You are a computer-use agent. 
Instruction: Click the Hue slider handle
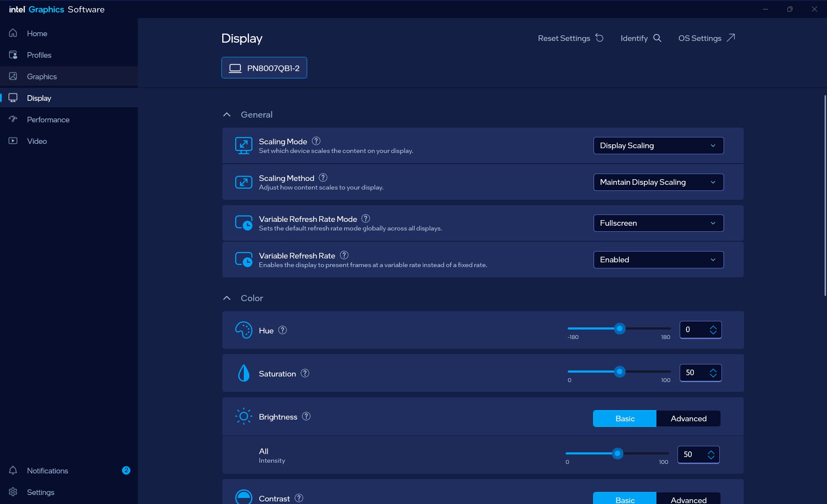619,329
